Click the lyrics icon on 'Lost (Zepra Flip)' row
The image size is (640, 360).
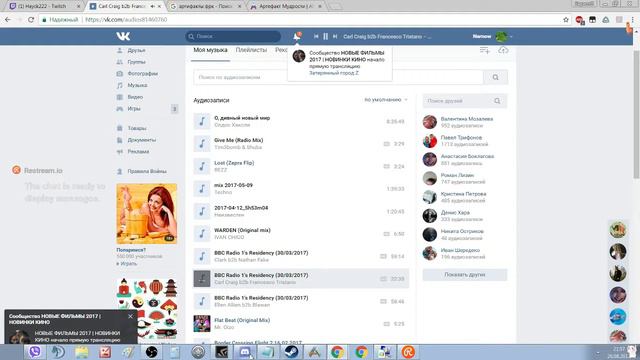pos(386,167)
